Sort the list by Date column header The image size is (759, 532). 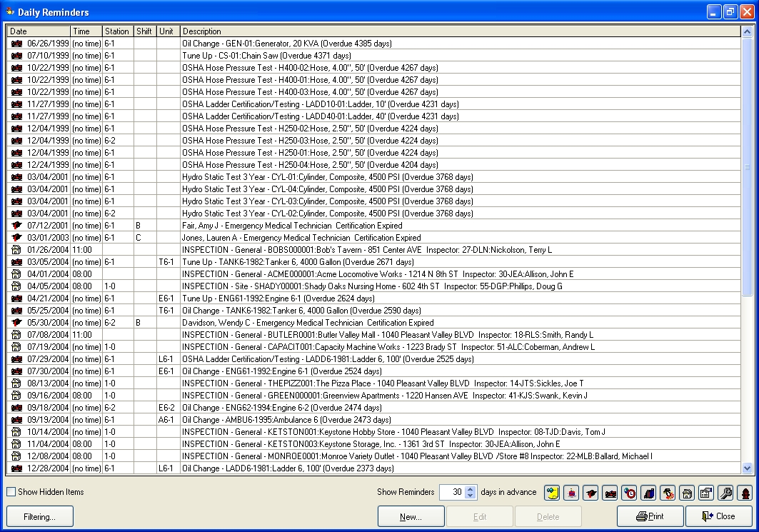pos(39,31)
